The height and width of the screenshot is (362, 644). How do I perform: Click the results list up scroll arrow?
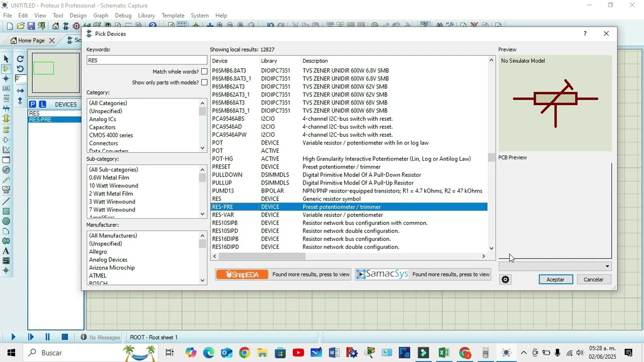coord(492,60)
